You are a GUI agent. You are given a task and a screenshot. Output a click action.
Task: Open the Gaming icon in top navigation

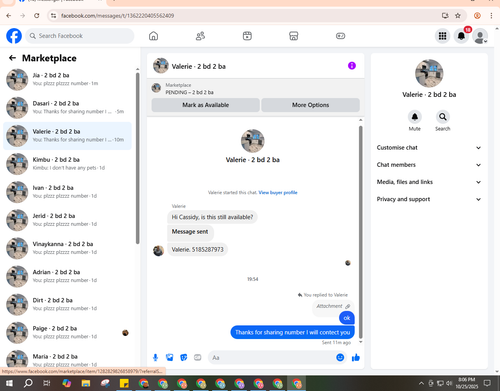click(x=340, y=36)
